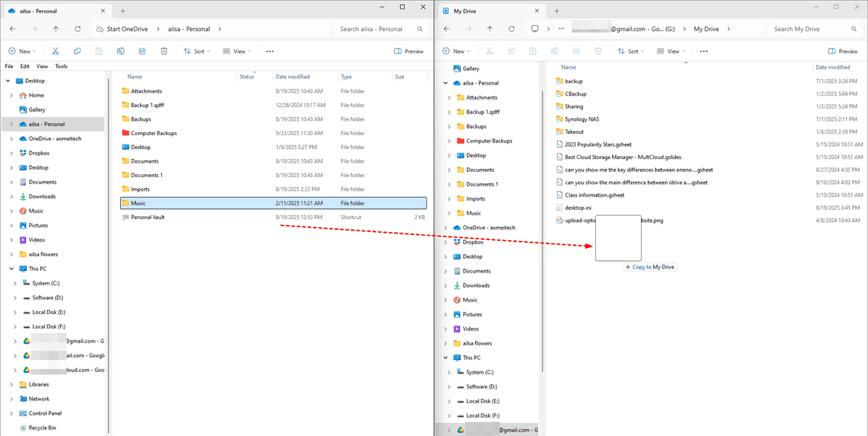The height and width of the screenshot is (436, 868).
Task: Select Takeout folder in My Drive
Action: pyautogui.click(x=574, y=132)
